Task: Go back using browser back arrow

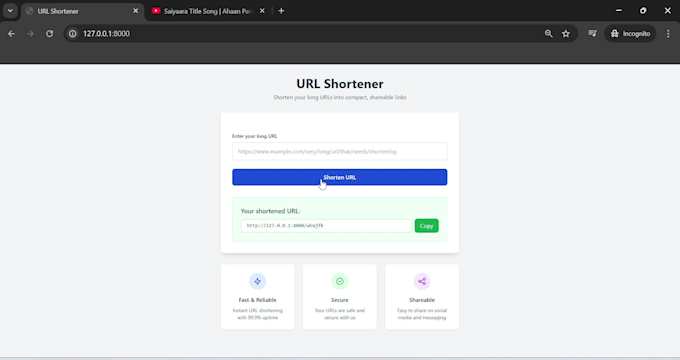Action: 11,33
